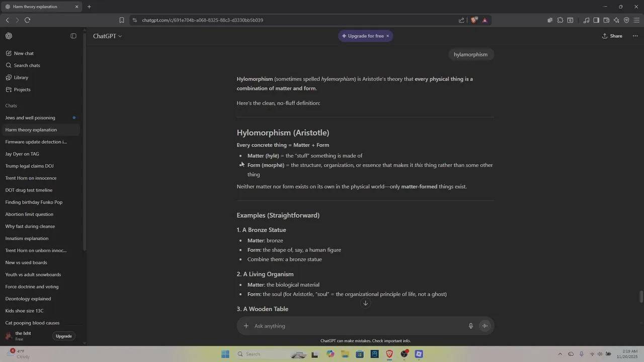Screen dimensions: 644x362
Task: Collapse the sidebar with the panel icon
Action: [73, 36]
